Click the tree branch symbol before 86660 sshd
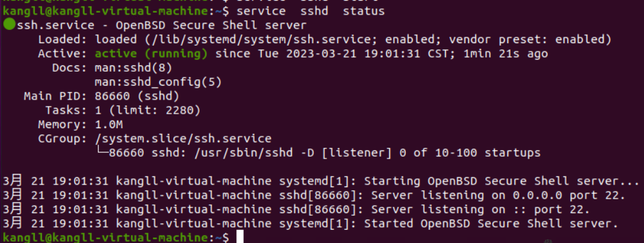The width and height of the screenshot is (644, 243). [x=102, y=153]
